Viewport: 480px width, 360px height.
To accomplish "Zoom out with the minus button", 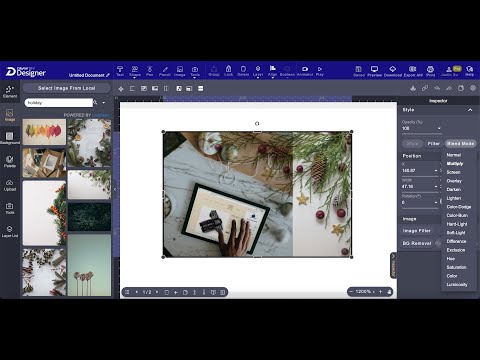I will [351, 292].
